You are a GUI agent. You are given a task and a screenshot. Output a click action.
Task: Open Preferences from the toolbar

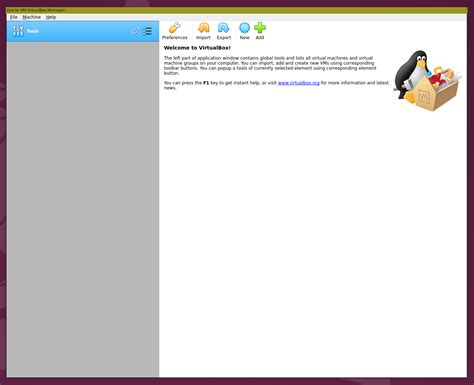coord(175,31)
